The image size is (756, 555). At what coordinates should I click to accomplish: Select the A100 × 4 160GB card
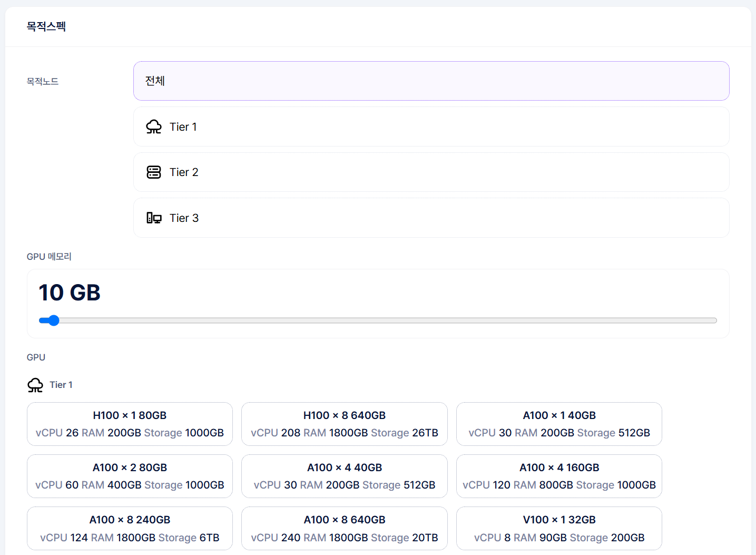(x=559, y=476)
